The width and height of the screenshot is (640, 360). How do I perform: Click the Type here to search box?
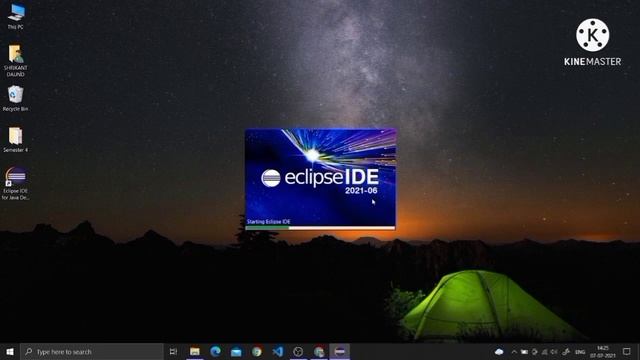coord(92,351)
